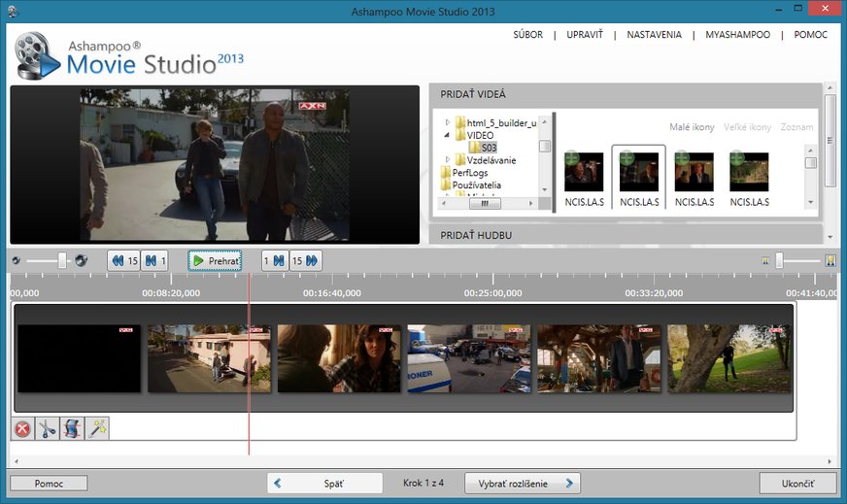
Task: Skip forward 15 frames
Action: [305, 260]
